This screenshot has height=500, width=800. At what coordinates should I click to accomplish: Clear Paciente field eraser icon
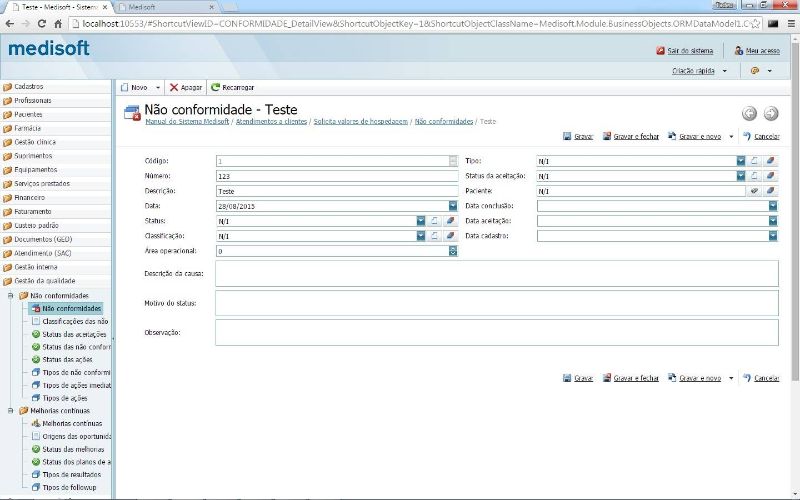[x=770, y=191]
